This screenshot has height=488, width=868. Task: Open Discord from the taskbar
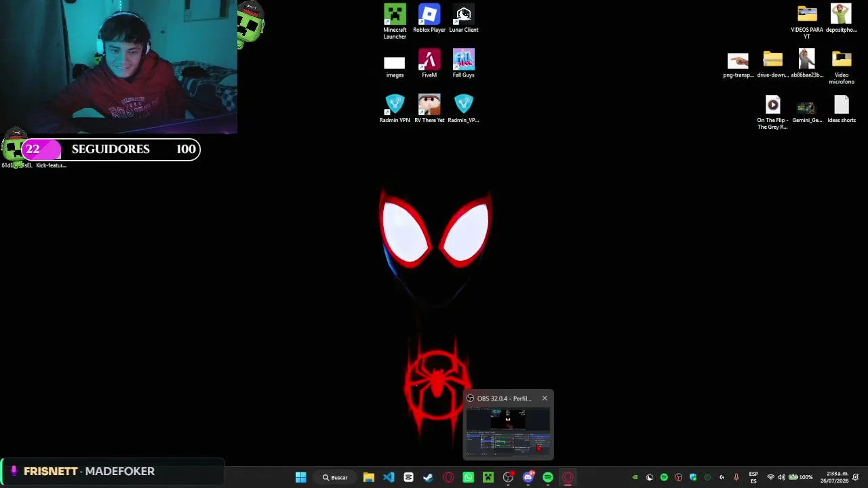[528, 477]
